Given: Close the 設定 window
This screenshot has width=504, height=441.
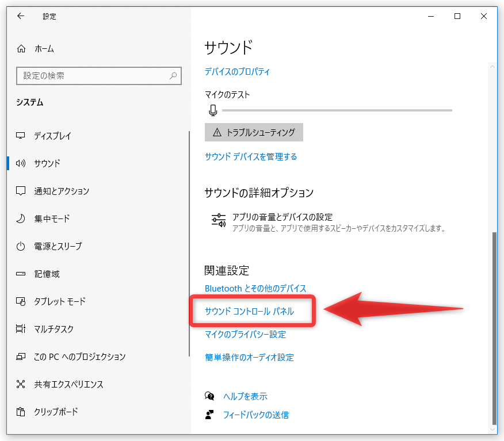Looking at the screenshot, I should [x=484, y=16].
